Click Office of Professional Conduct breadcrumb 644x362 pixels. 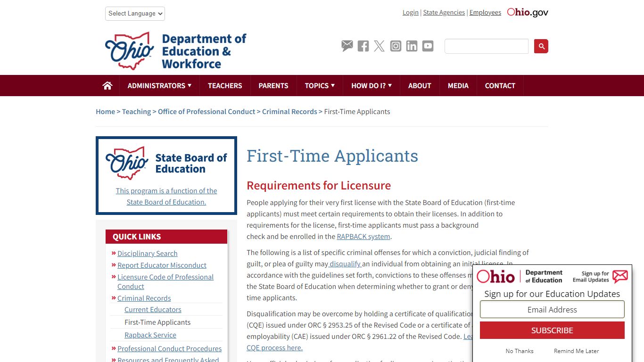pos(206,112)
